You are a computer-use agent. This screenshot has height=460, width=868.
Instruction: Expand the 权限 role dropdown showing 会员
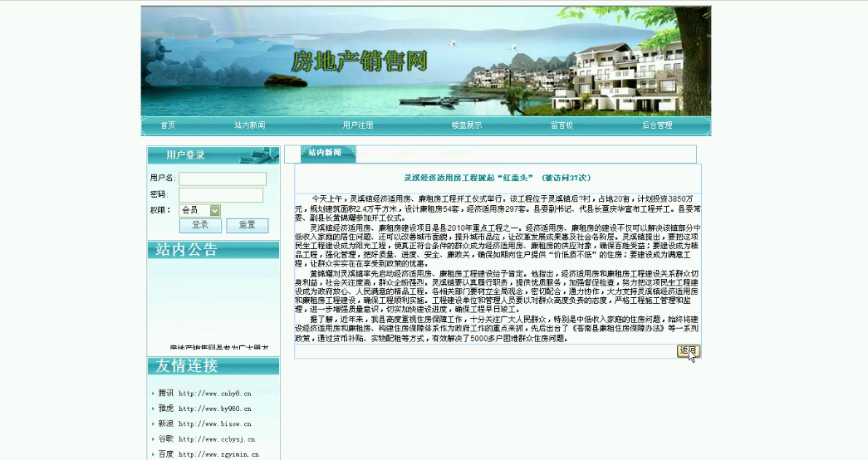click(200, 210)
